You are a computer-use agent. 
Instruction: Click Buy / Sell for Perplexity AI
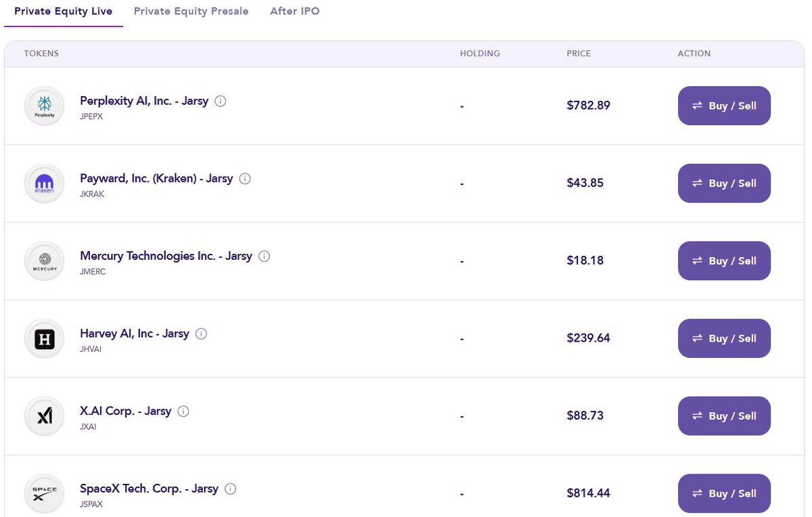click(x=724, y=106)
